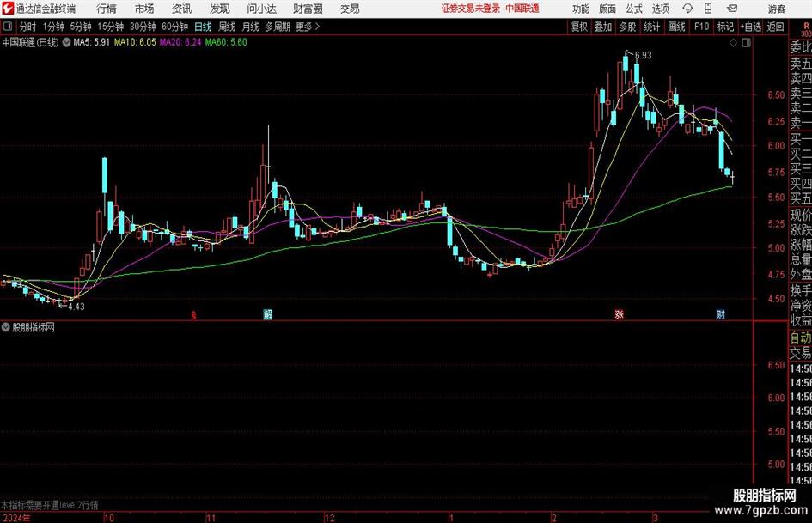Click the MA5: 5.91 value

coord(92,42)
